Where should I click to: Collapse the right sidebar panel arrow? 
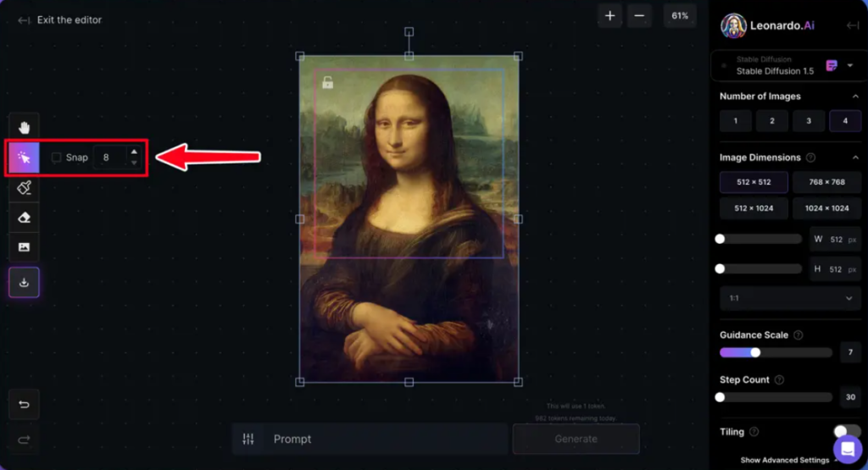[853, 25]
